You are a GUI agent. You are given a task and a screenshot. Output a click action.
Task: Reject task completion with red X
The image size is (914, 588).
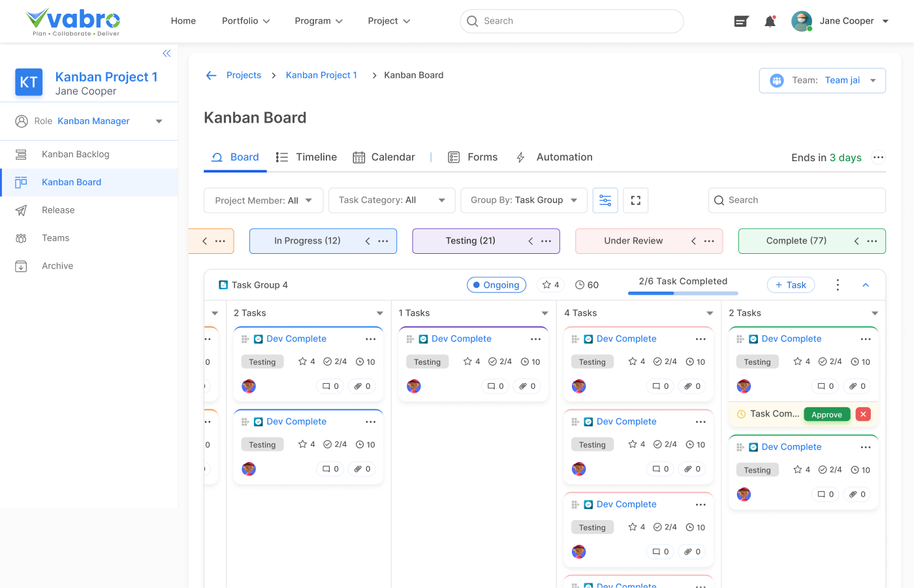(863, 414)
